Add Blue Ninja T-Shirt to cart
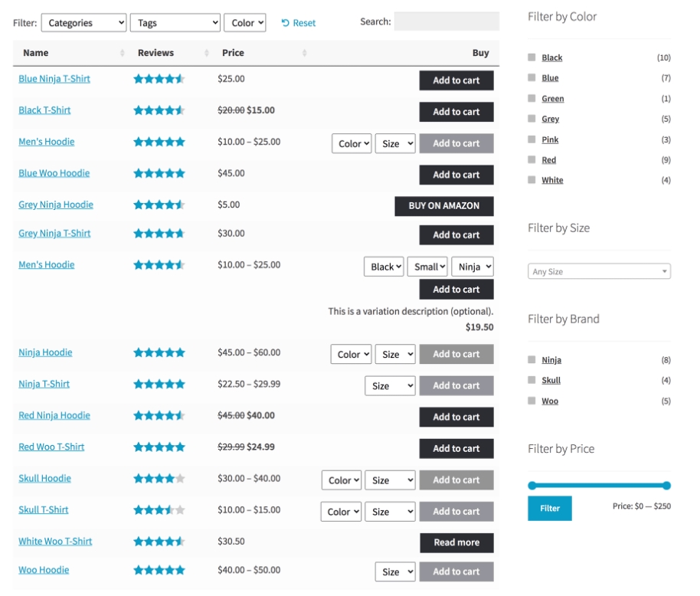 (x=456, y=80)
